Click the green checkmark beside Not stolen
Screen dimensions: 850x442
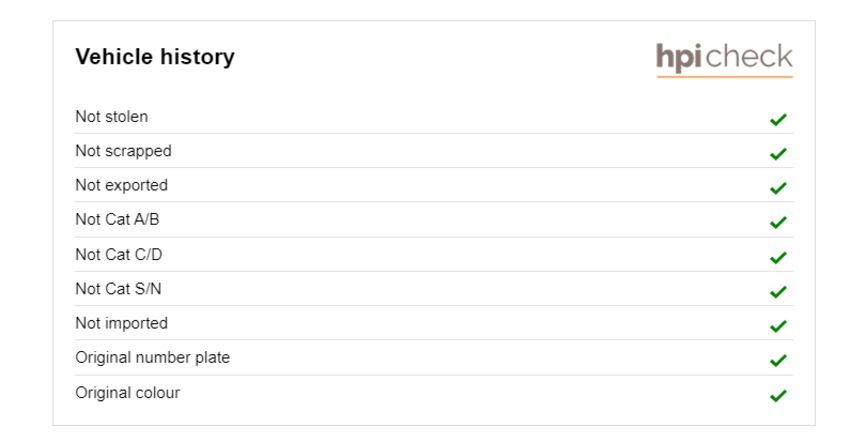click(x=778, y=119)
